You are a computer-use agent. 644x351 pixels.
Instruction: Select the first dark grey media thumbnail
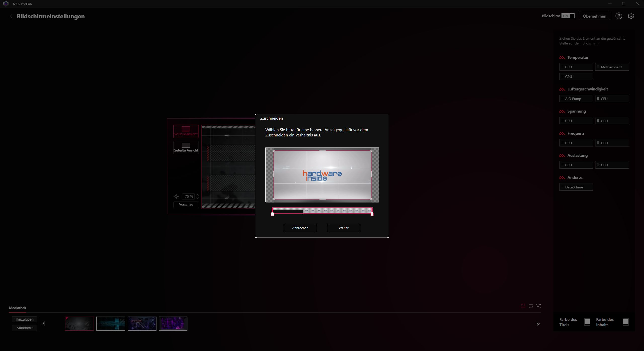pos(79,324)
